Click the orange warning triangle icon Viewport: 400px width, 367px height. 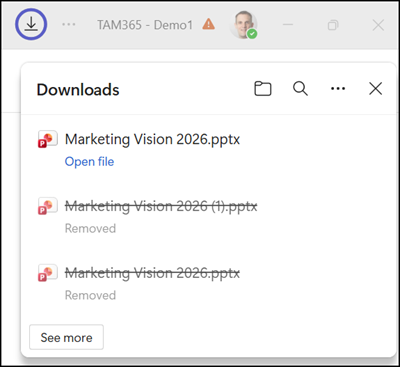click(209, 24)
